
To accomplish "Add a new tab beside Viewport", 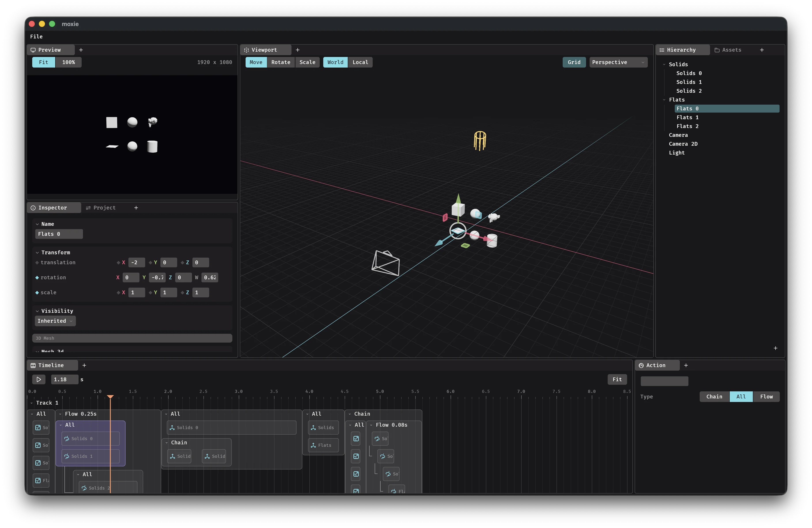I will point(297,50).
